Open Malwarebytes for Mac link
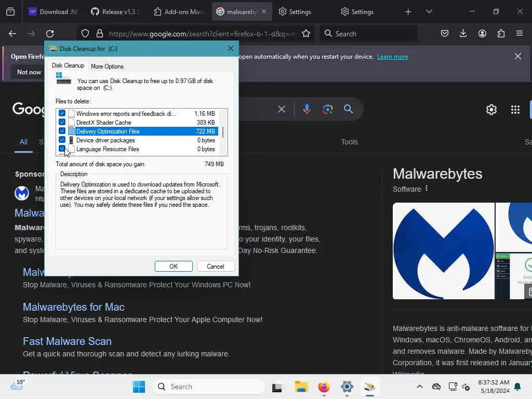532x399 pixels. [74, 307]
